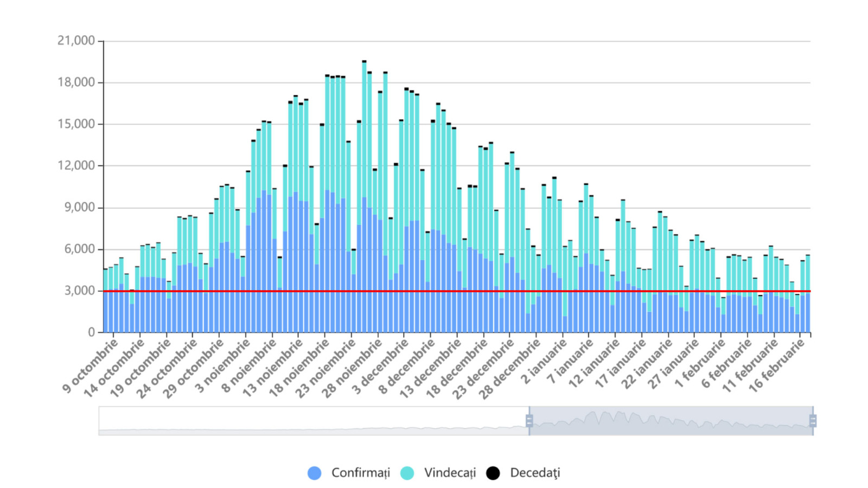Click the "16 februarie" date label
This screenshot has width=868, height=488.
tap(776, 367)
